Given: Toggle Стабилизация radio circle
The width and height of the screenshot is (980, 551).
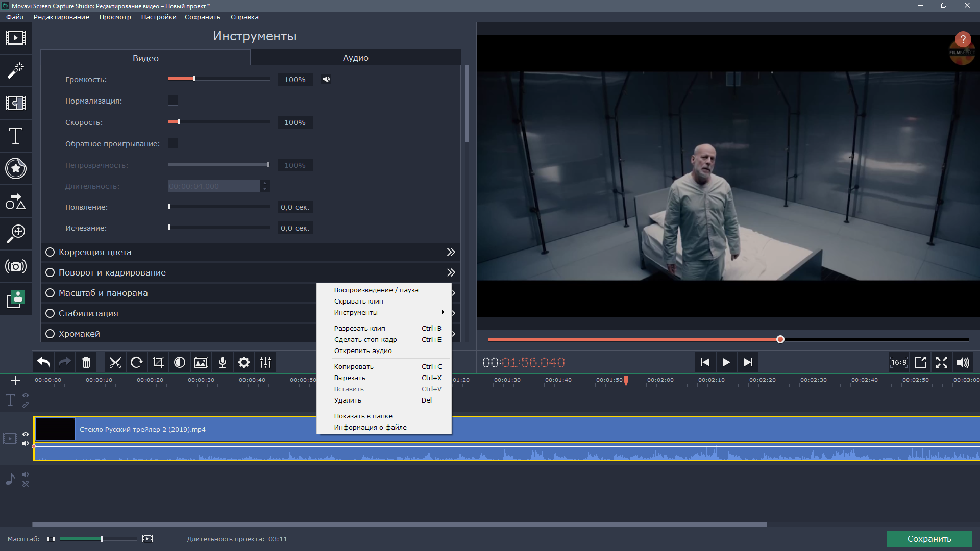Looking at the screenshot, I should point(50,313).
